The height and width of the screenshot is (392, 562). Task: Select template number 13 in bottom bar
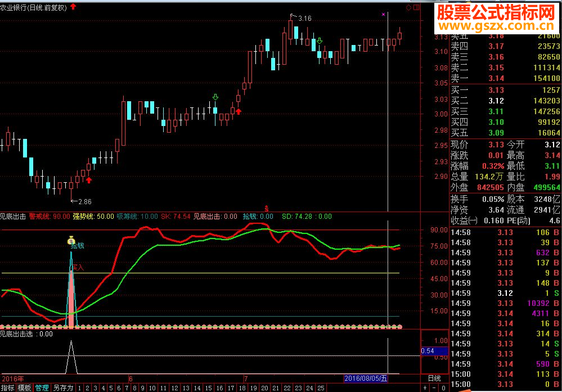coord(186,388)
